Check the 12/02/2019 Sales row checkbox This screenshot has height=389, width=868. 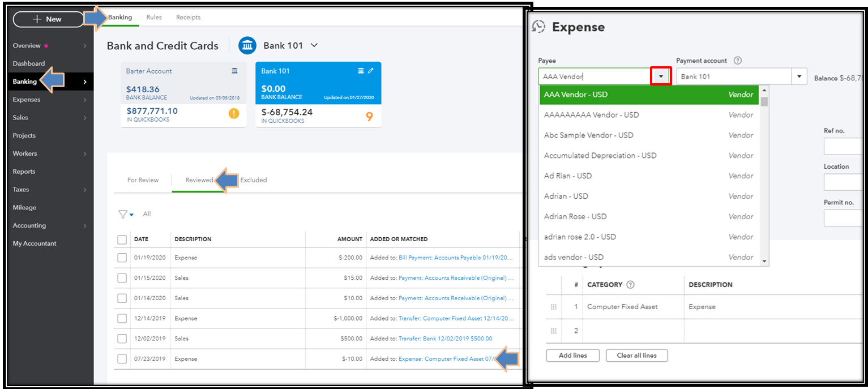tap(122, 339)
